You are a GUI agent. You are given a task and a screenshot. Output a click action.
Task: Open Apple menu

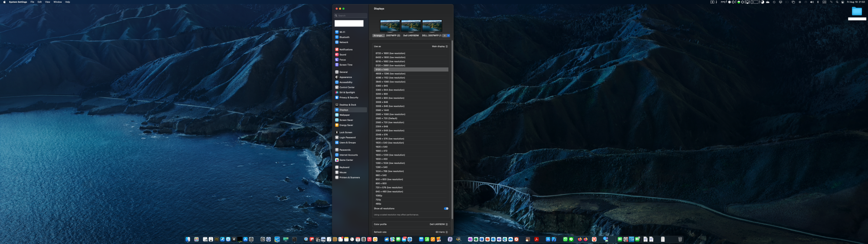[4, 2]
